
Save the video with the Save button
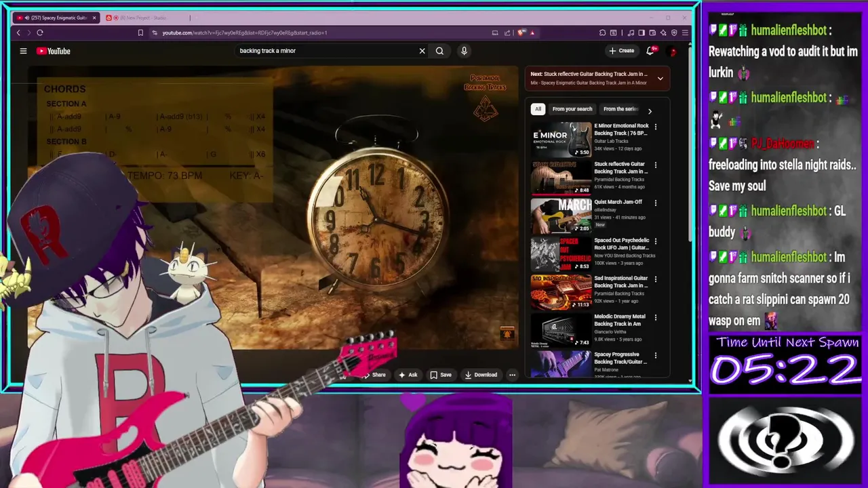441,375
